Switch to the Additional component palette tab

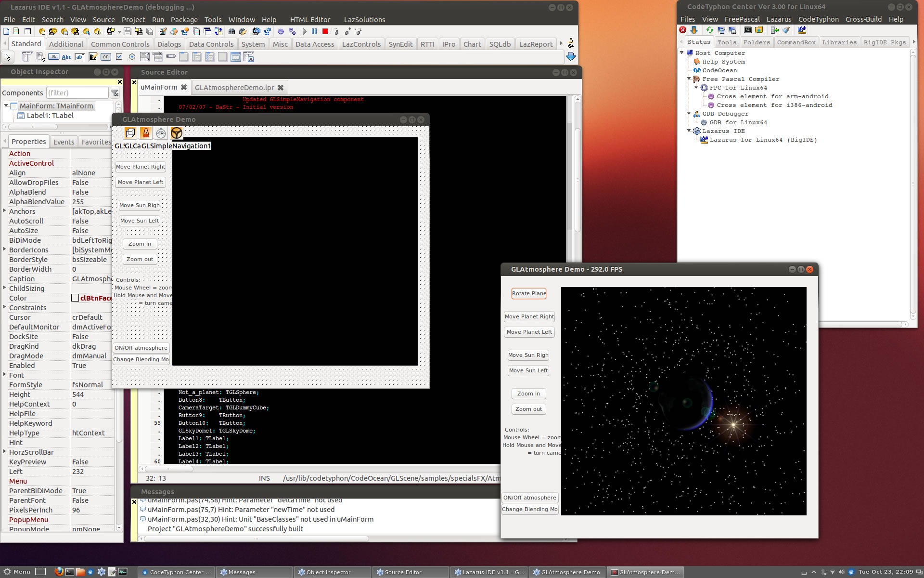tap(66, 44)
